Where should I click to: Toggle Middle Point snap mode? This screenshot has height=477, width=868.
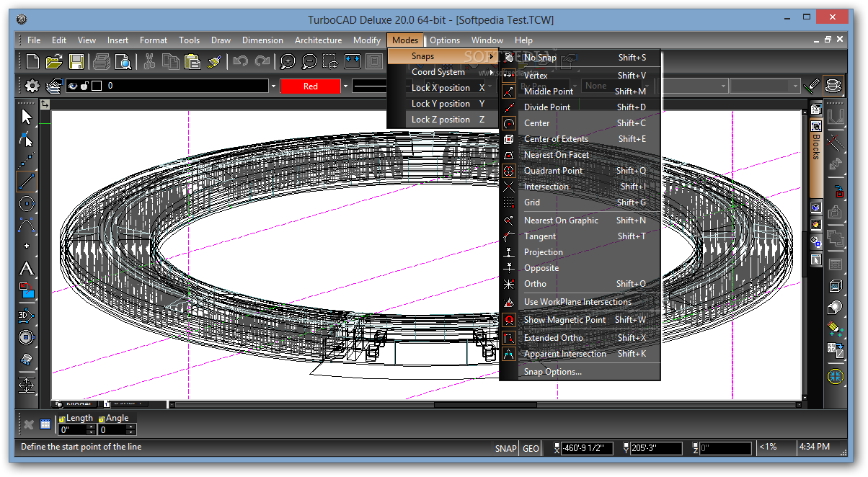(x=580, y=92)
